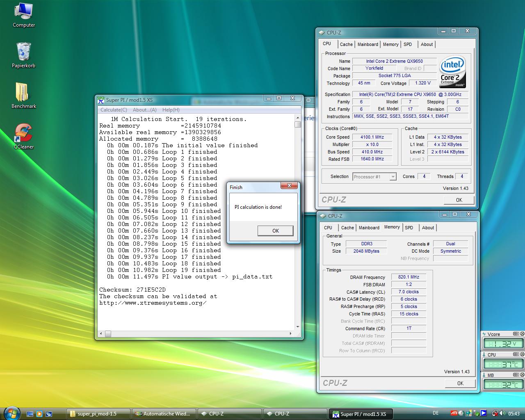This screenshot has width=525, height=420.
Task: Click the blue play arrow tray icon
Action: pyautogui.click(x=484, y=413)
